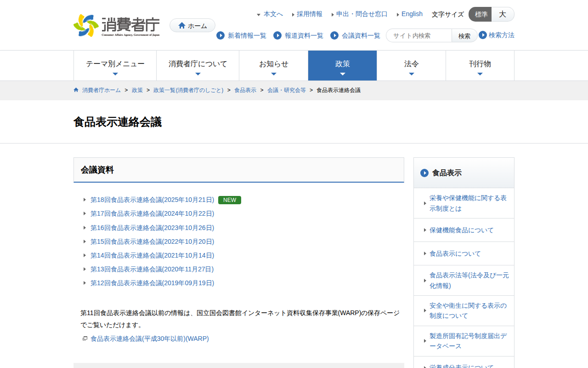
Task: Click the green NEW badge
Action: 230,200
